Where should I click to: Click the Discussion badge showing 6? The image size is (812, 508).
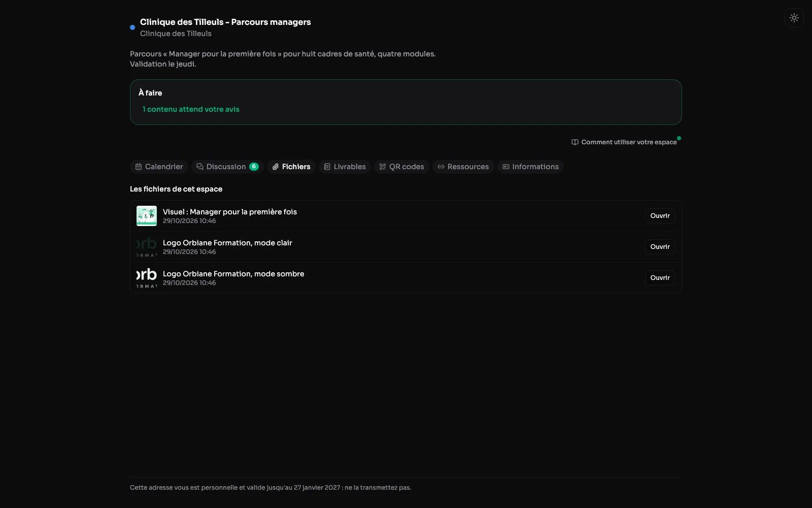click(x=254, y=167)
